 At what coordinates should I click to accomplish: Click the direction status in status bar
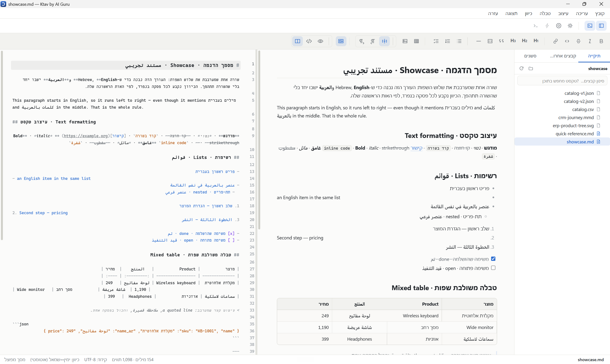coord(55,359)
